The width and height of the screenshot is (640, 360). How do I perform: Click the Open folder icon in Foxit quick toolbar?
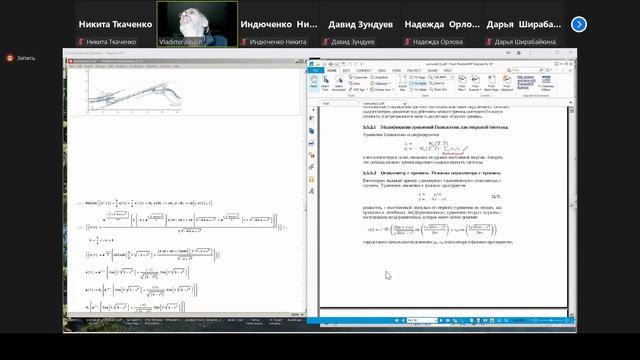[318, 64]
